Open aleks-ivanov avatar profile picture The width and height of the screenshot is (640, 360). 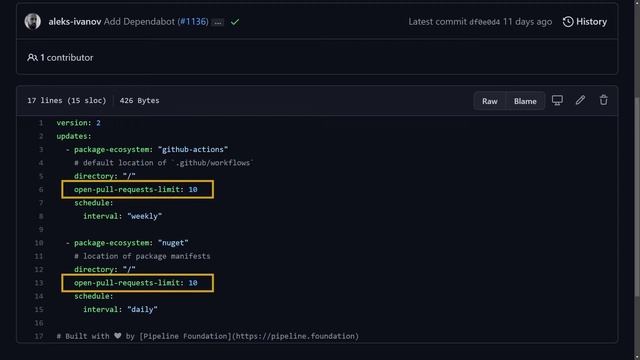33,22
